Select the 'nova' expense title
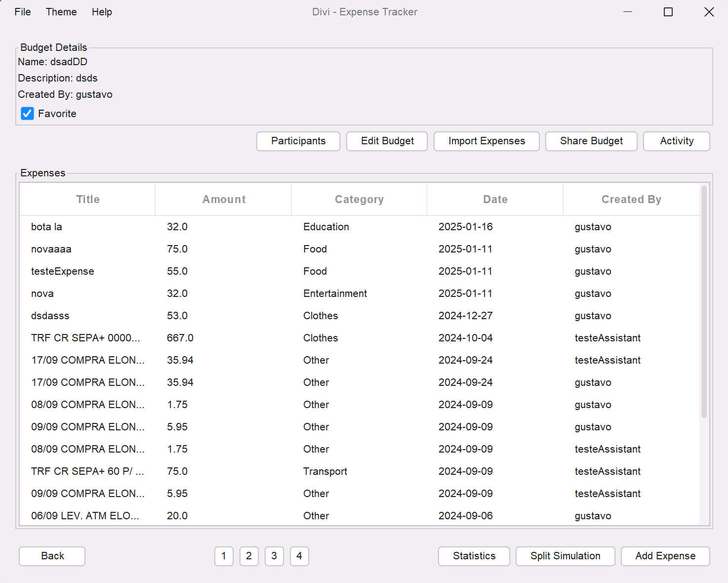This screenshot has height=583, width=728. click(x=42, y=293)
